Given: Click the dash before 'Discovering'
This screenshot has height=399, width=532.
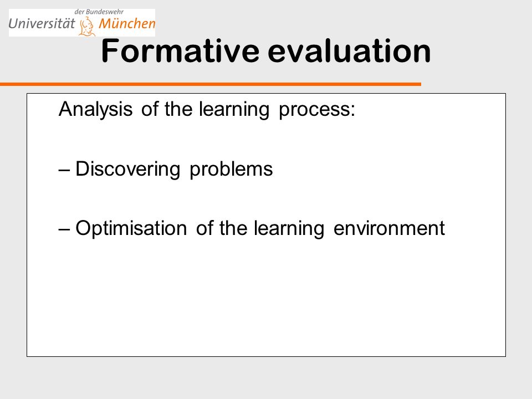Looking at the screenshot, I should point(64,170).
